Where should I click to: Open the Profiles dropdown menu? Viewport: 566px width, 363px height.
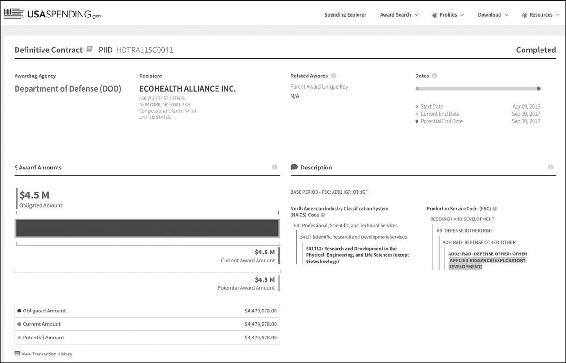point(448,15)
